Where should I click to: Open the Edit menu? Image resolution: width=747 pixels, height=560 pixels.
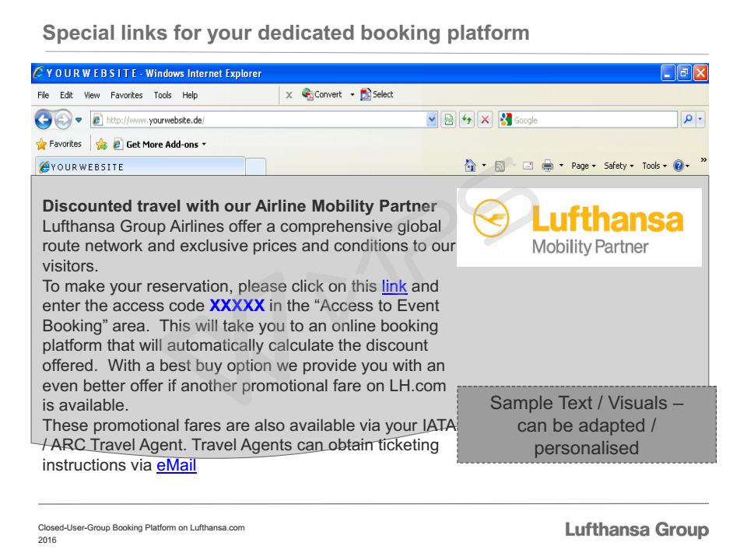[x=66, y=95]
